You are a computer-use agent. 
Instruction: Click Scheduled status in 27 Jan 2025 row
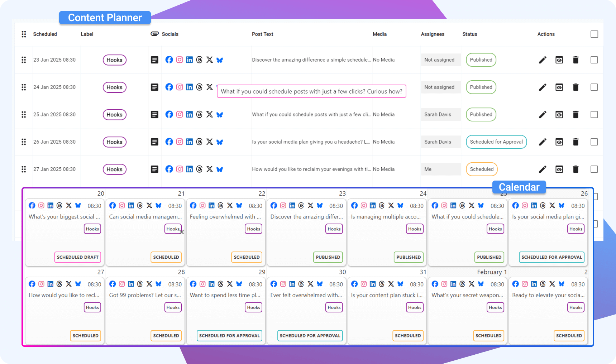click(482, 169)
